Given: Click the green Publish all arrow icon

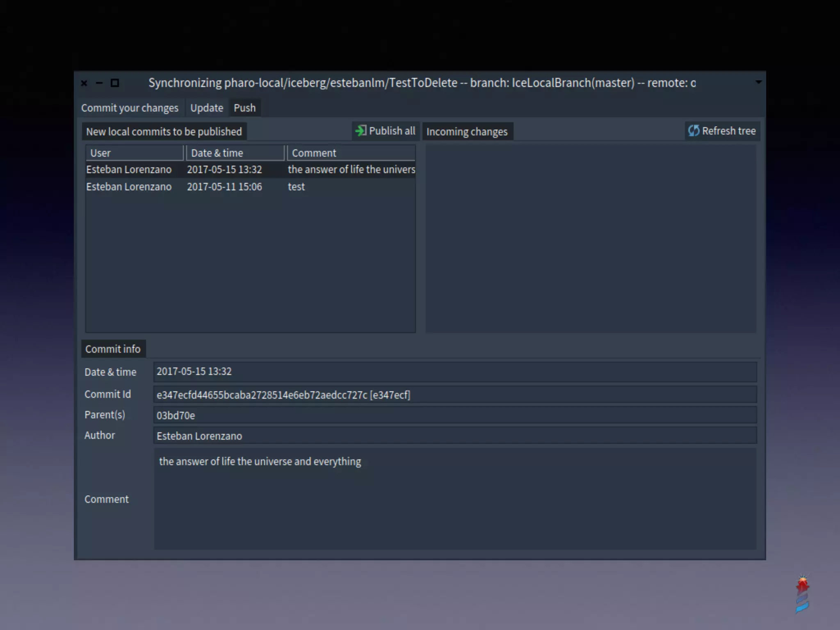Looking at the screenshot, I should (x=361, y=131).
